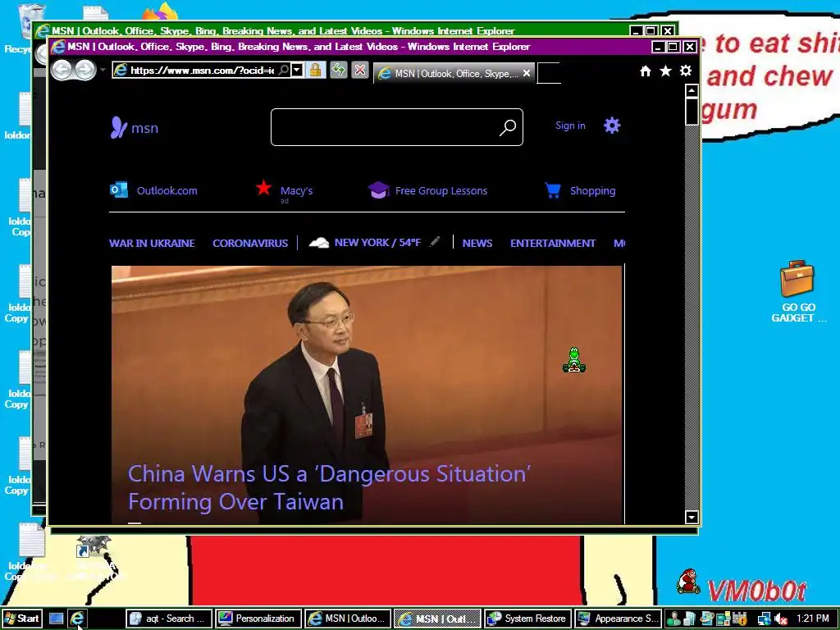Switch to first MSN | Outloo... taskbar button

tap(347, 619)
